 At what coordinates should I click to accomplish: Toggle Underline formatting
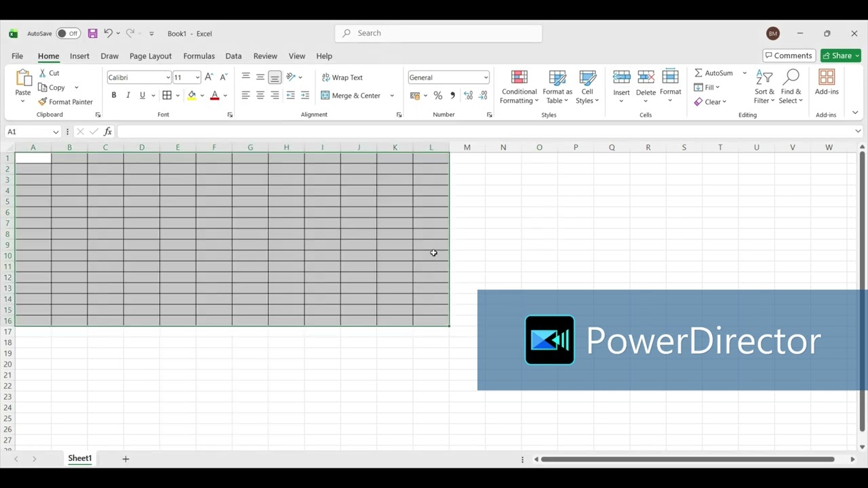tap(142, 96)
